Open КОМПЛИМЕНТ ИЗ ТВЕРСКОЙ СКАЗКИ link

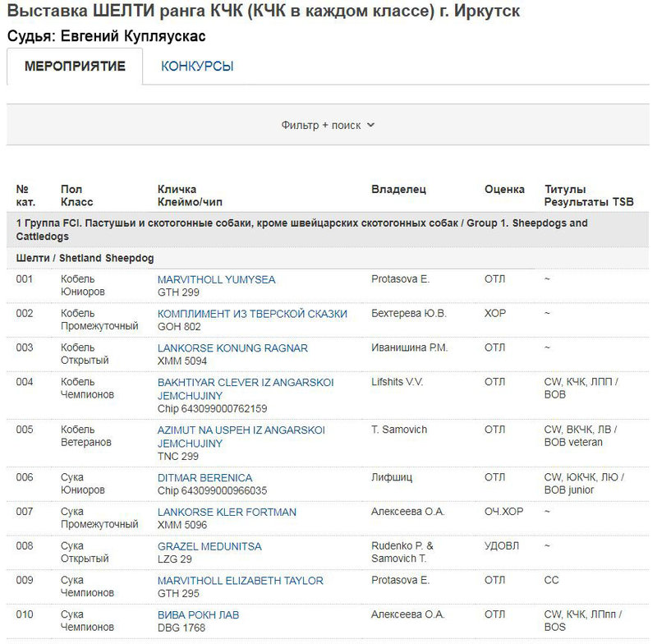click(252, 314)
